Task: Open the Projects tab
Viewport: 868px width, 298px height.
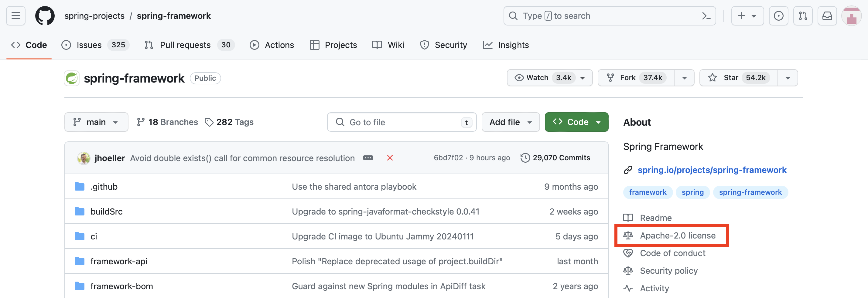Action: click(x=333, y=45)
